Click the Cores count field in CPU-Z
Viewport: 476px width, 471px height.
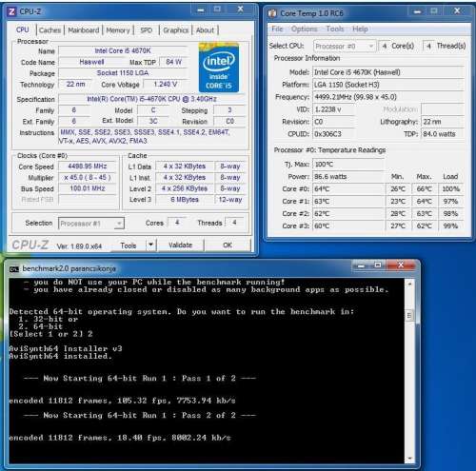tap(177, 223)
